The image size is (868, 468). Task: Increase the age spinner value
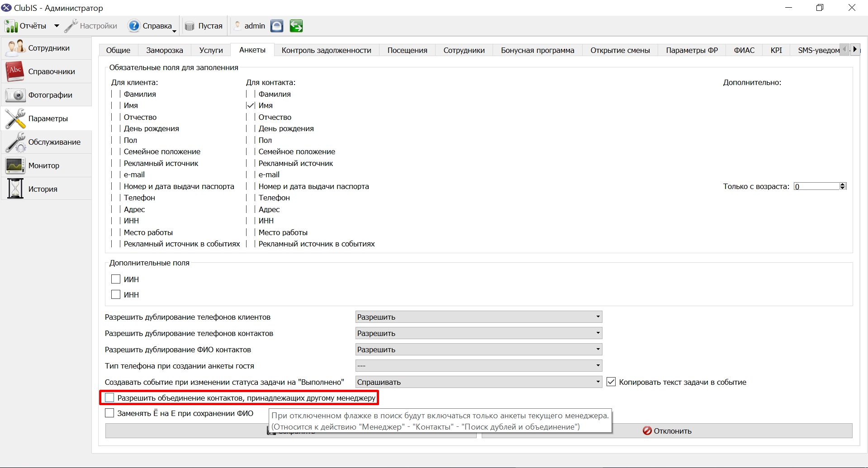(x=843, y=184)
